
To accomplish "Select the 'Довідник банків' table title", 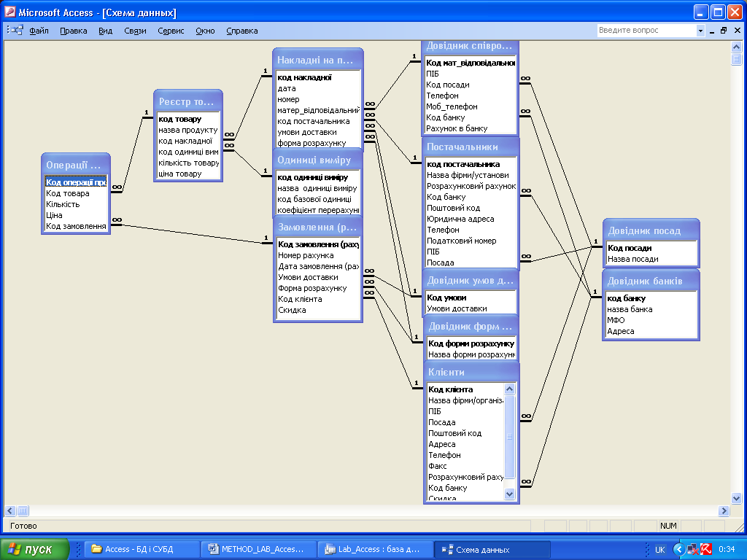I will click(651, 281).
